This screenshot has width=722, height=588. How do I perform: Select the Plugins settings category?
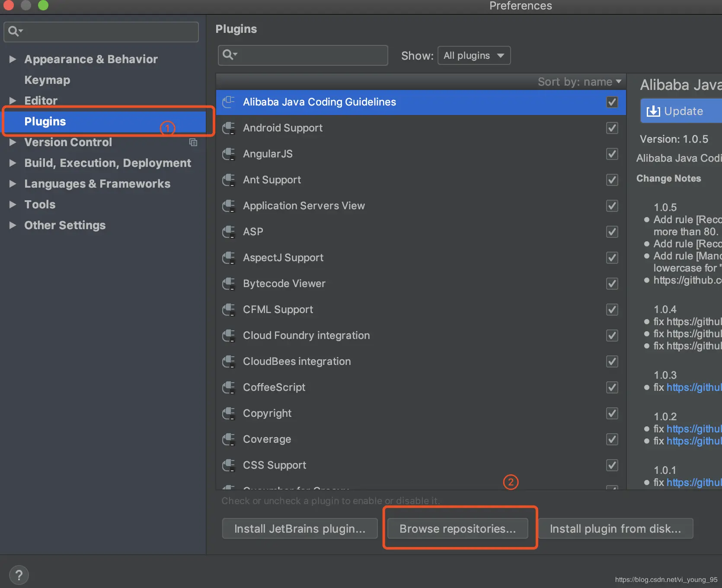(45, 121)
